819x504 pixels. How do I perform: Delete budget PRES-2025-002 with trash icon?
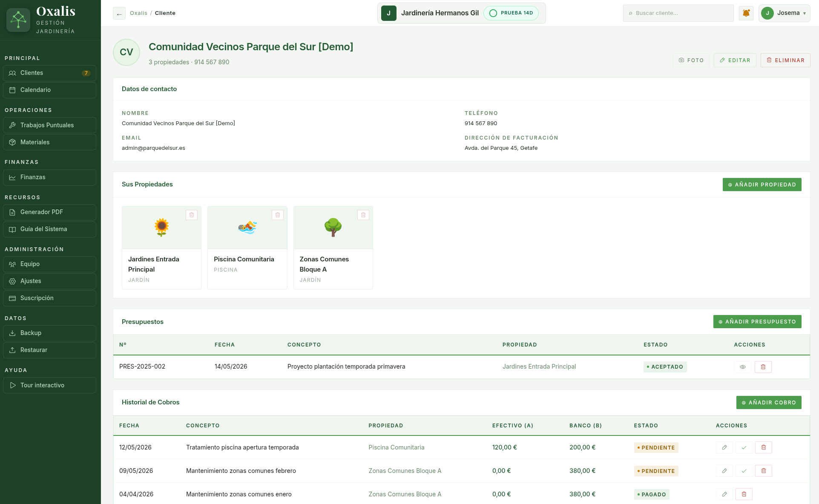(763, 367)
